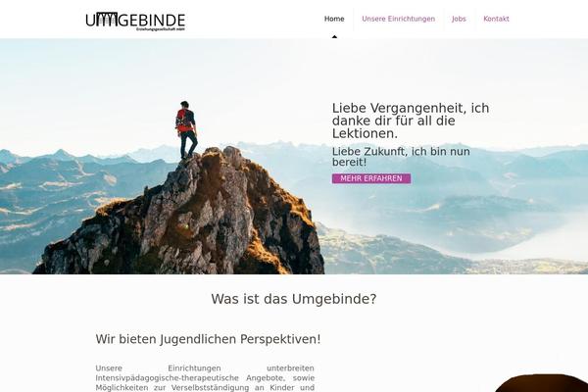
Task: Click the 'Liebe Vergangenheit' quote text
Action: [411, 121]
